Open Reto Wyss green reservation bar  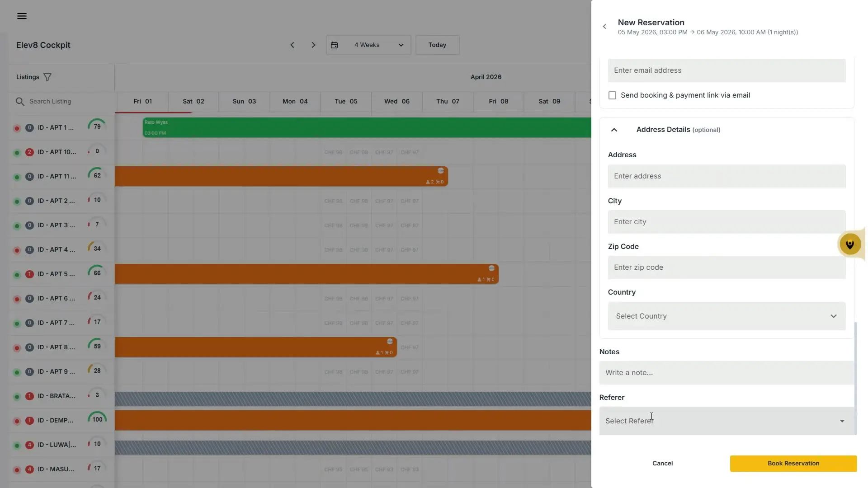367,127
